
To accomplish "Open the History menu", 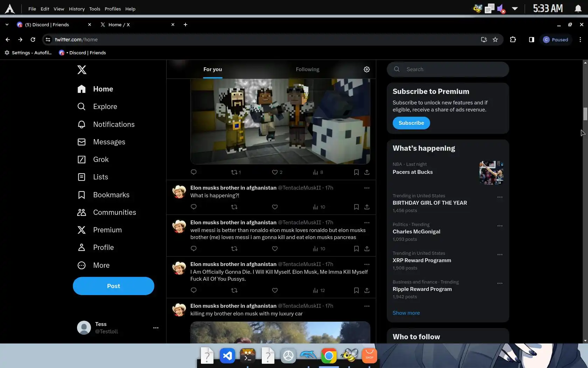I will [77, 9].
